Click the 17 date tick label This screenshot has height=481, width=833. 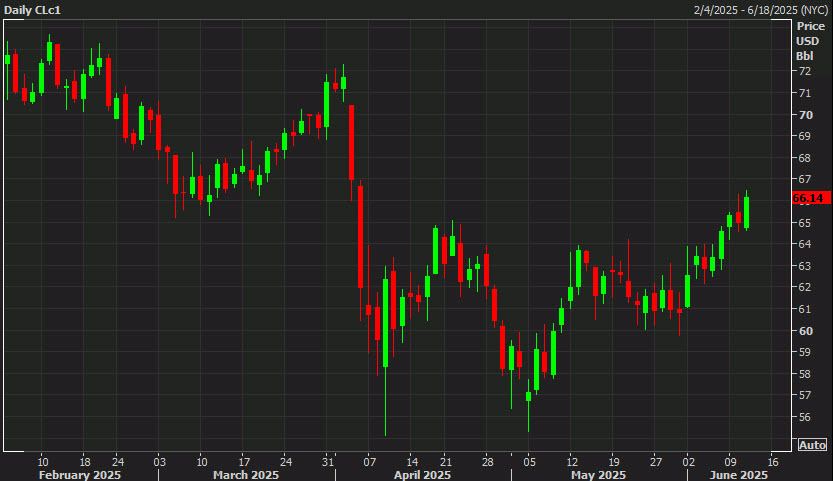pyautogui.click(x=243, y=461)
